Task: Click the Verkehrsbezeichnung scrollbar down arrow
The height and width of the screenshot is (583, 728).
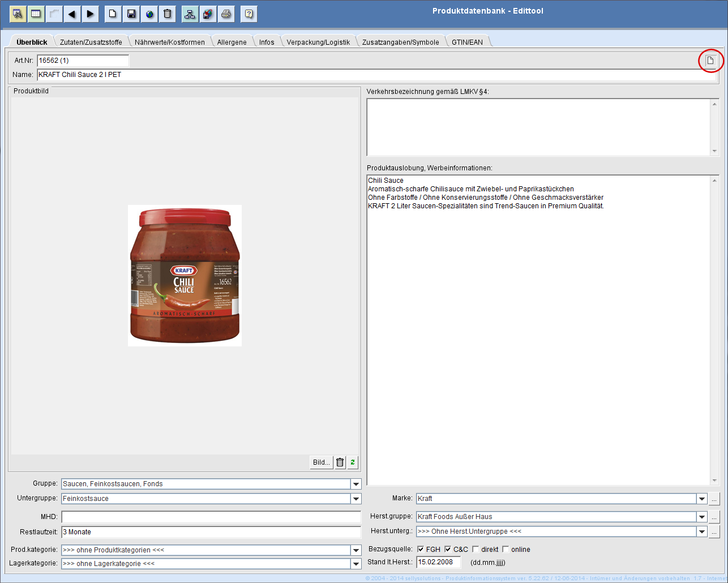Action: point(714,151)
